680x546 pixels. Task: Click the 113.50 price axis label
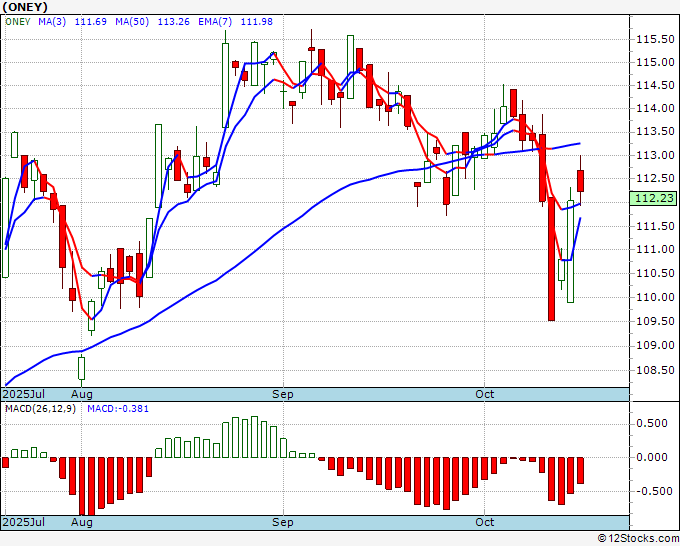[x=655, y=131]
